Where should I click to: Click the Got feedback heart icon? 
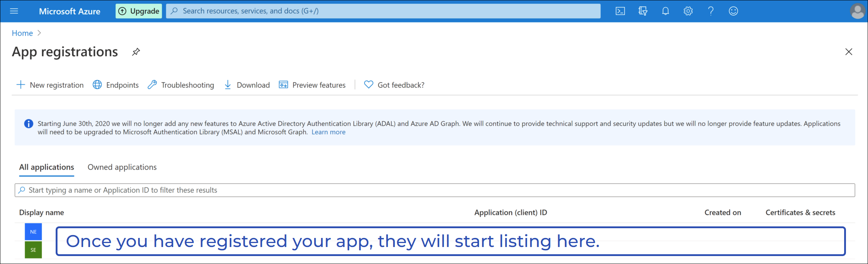(368, 85)
